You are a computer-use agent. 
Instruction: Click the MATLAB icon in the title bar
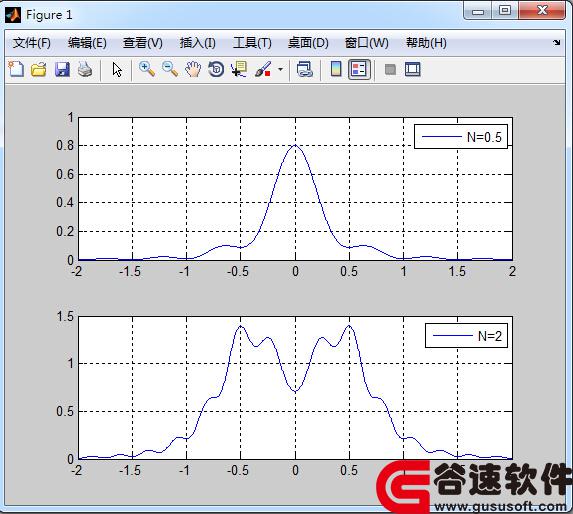[x=13, y=15]
